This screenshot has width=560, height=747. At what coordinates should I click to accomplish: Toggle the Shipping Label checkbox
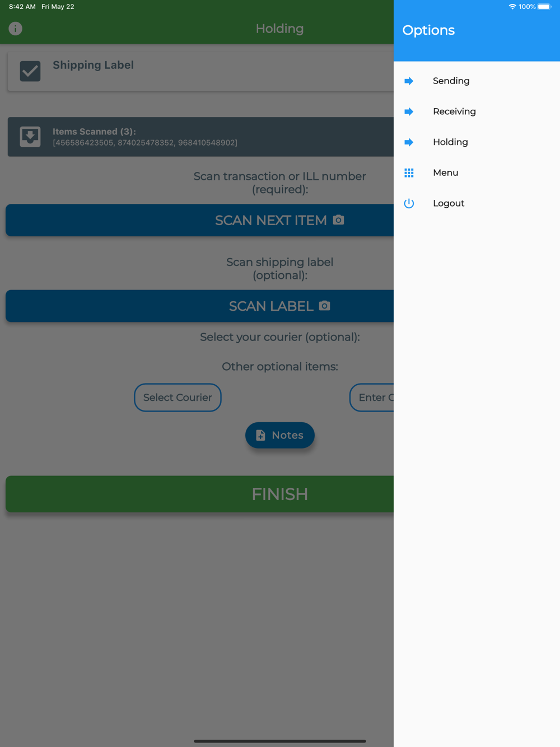[x=30, y=71]
